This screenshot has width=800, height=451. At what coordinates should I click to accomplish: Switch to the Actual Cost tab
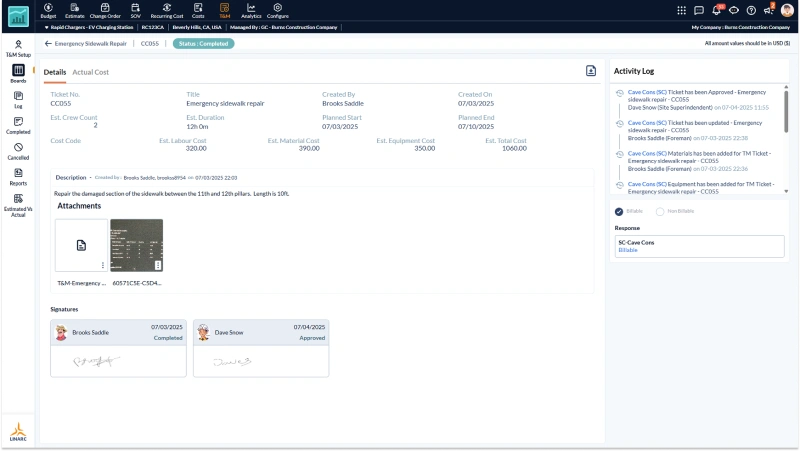90,72
